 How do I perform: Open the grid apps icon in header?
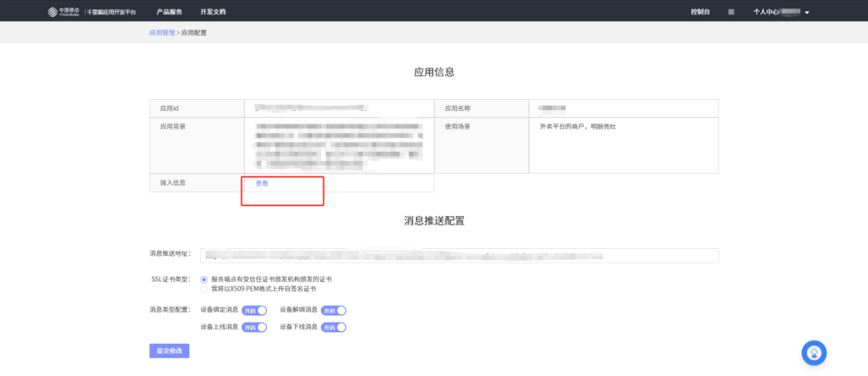point(732,12)
